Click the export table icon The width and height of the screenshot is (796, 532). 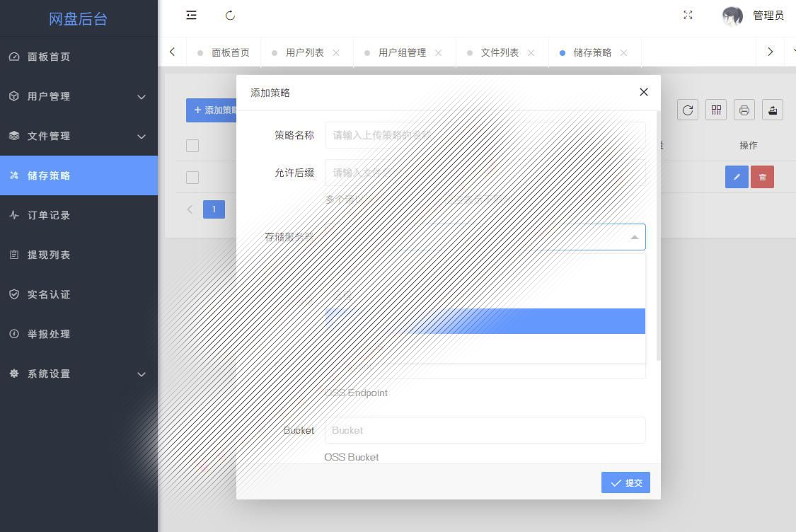773,110
